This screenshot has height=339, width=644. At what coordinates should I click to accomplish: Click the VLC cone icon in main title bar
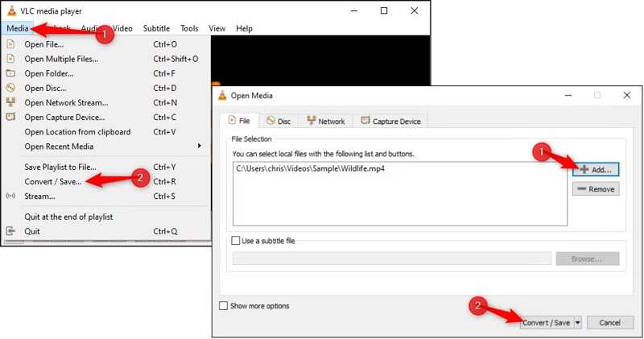pyautogui.click(x=12, y=10)
